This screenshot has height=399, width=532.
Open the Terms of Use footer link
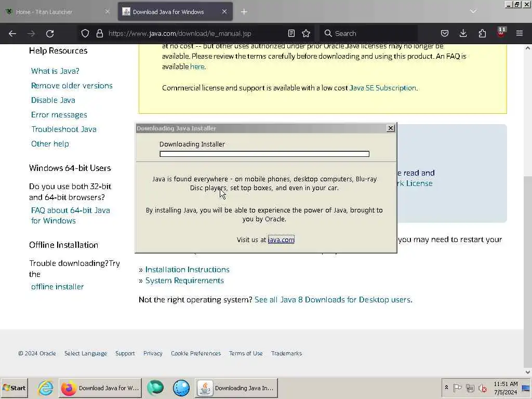246,353
